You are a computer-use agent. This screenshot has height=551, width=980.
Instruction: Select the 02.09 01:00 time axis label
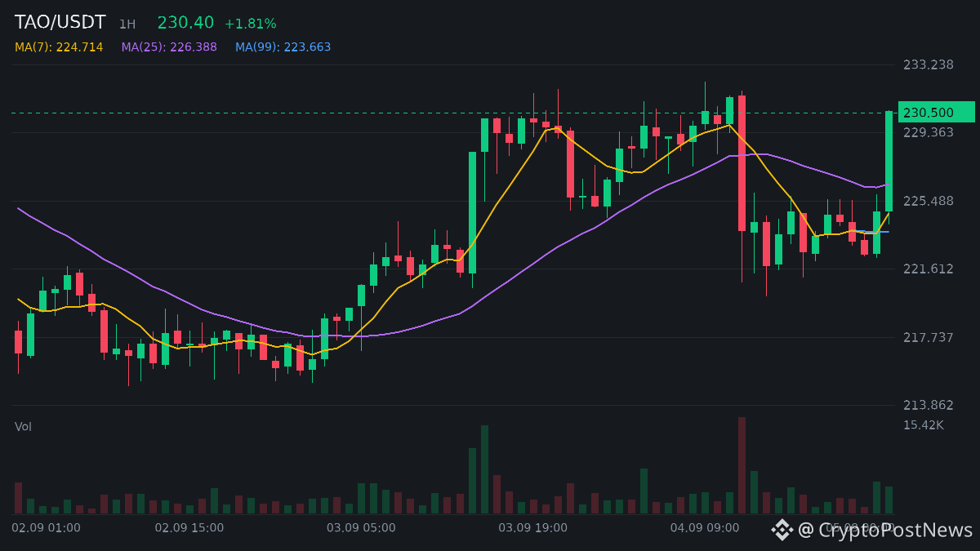click(46, 528)
